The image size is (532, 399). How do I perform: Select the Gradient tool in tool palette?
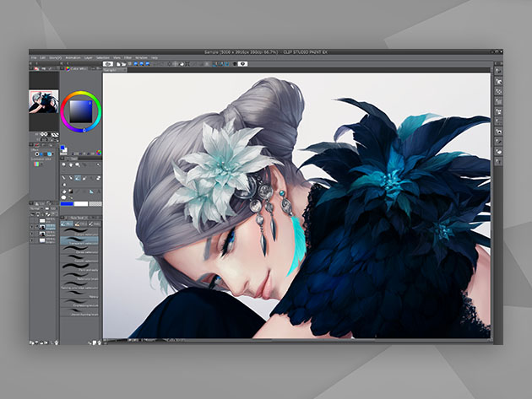click(71, 191)
